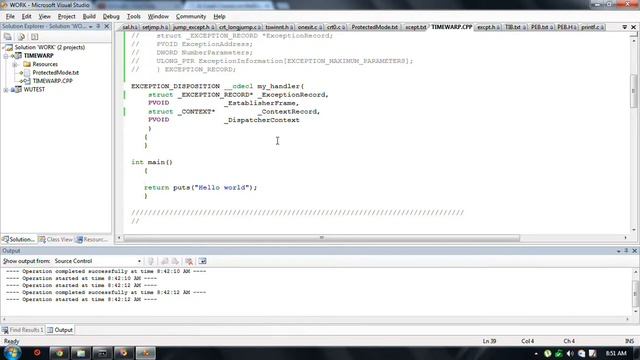Image resolution: width=640 pixels, height=360 pixels.
Task: Switch to Solution Explorer bottom tab
Action: click(x=18, y=240)
